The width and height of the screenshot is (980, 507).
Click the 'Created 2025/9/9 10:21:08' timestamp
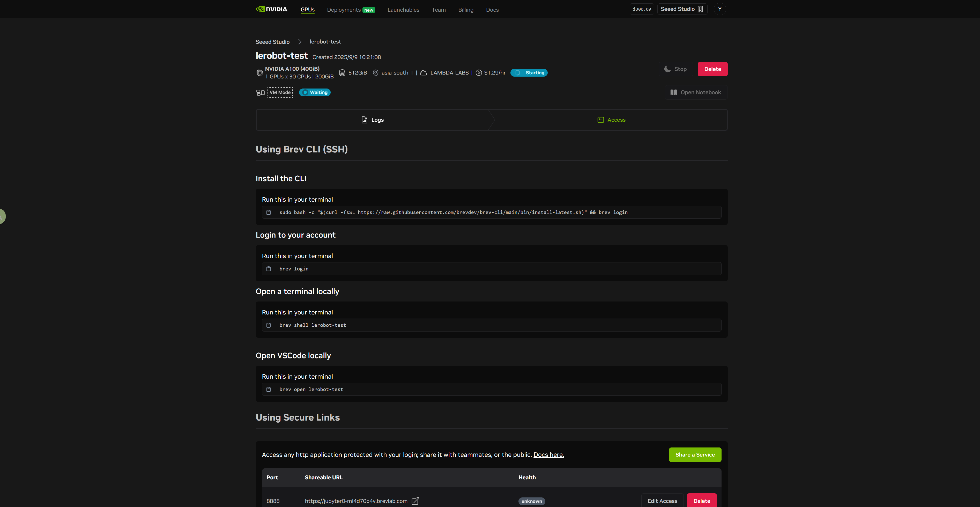347,57
